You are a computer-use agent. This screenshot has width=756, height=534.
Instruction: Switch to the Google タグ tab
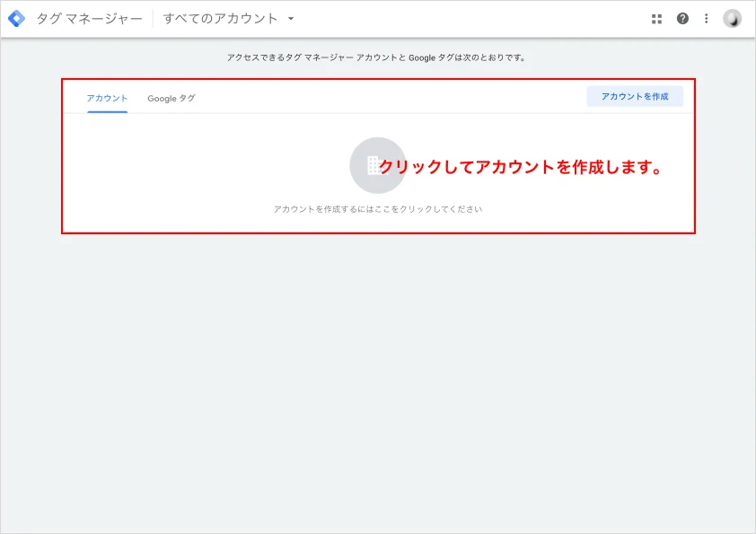[171, 99]
